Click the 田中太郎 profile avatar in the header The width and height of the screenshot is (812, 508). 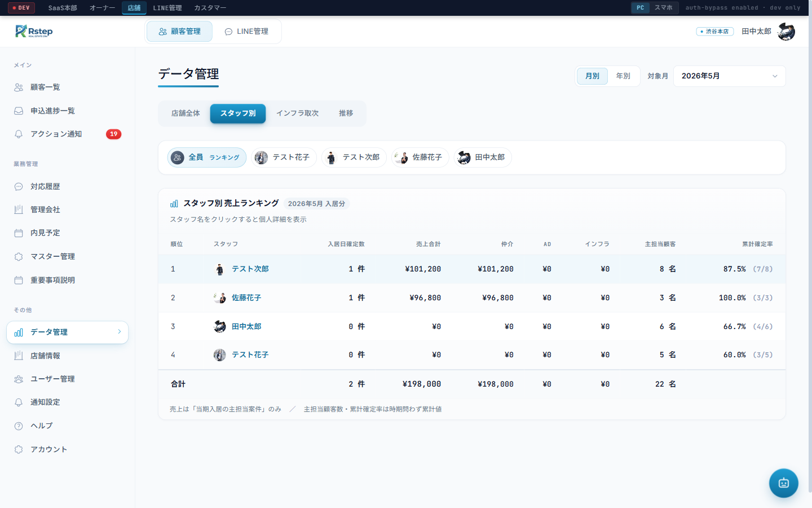click(x=786, y=32)
